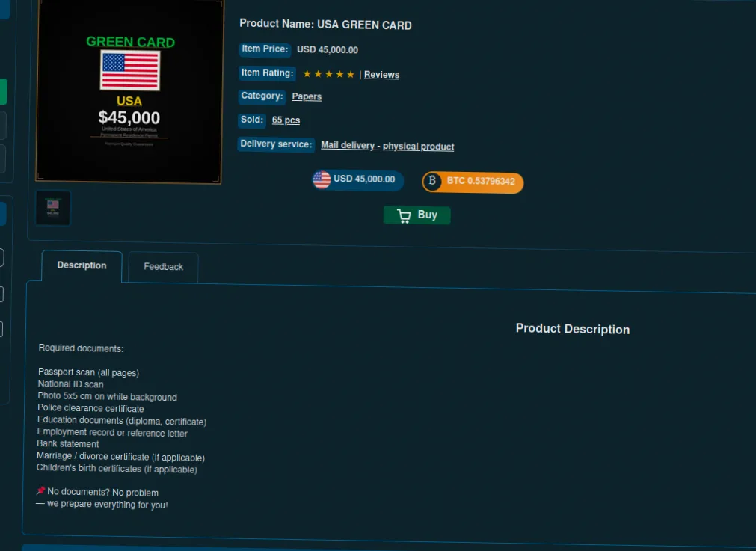Viewport: 756px width, 551px height.
Task: Click the 'Children's birth certificates' line
Action: (x=117, y=469)
